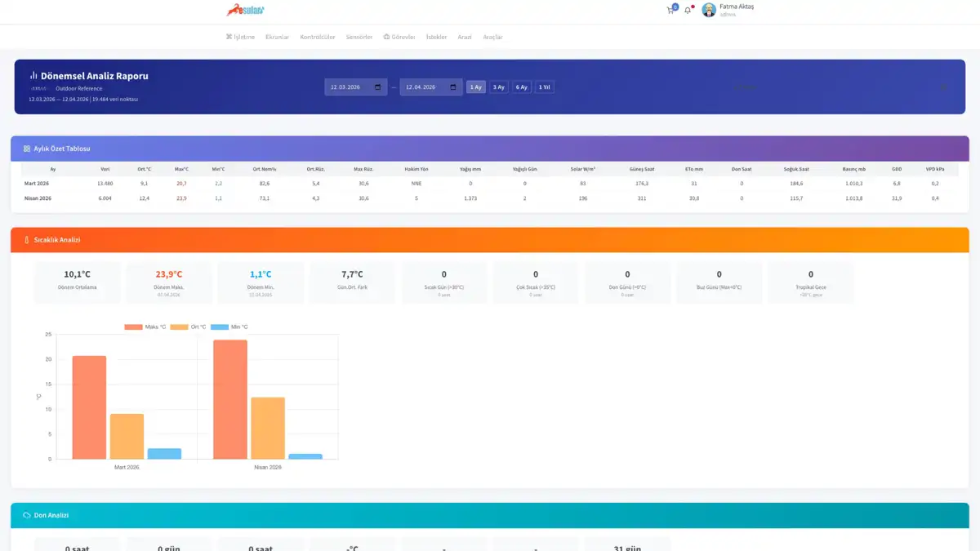Toggle Ort °C series in chart legend
The height and width of the screenshot is (551, 980).
(x=189, y=327)
